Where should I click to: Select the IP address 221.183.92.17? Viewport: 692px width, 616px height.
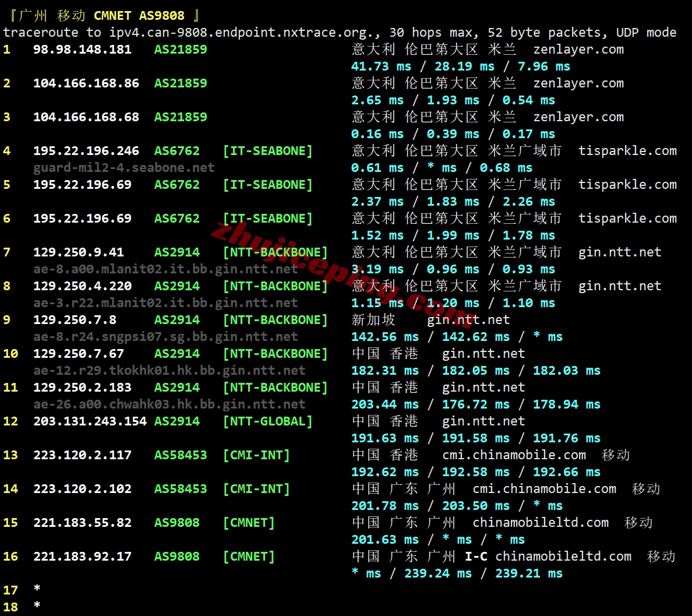pyautogui.click(x=83, y=557)
